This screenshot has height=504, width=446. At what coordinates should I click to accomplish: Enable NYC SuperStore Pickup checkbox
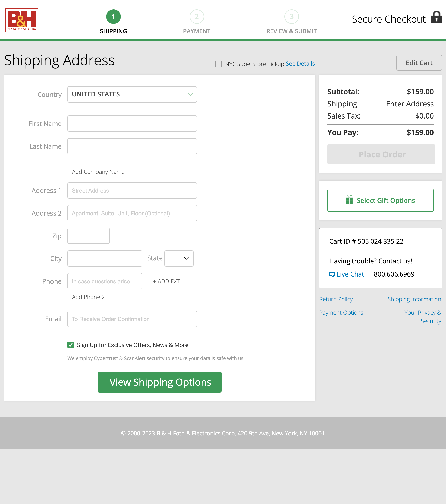click(x=218, y=64)
